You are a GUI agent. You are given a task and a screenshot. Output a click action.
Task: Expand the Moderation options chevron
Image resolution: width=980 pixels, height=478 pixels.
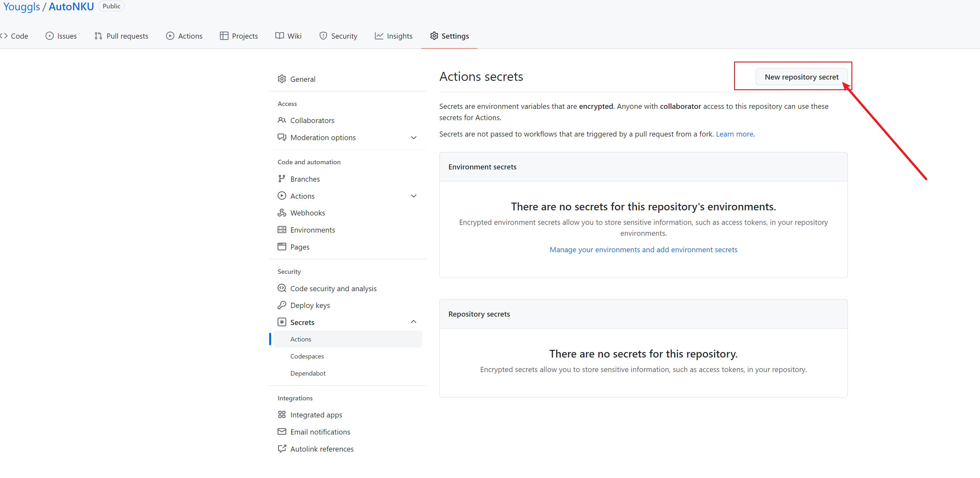(x=414, y=138)
